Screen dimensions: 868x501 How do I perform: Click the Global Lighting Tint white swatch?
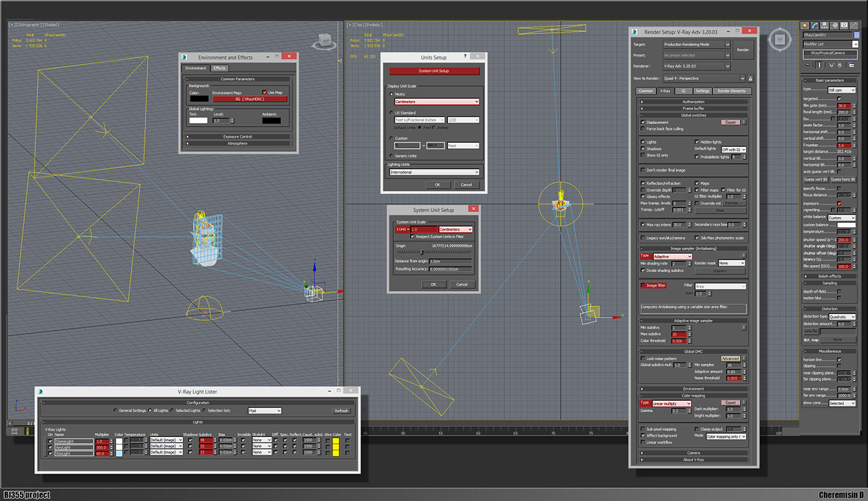199,121
